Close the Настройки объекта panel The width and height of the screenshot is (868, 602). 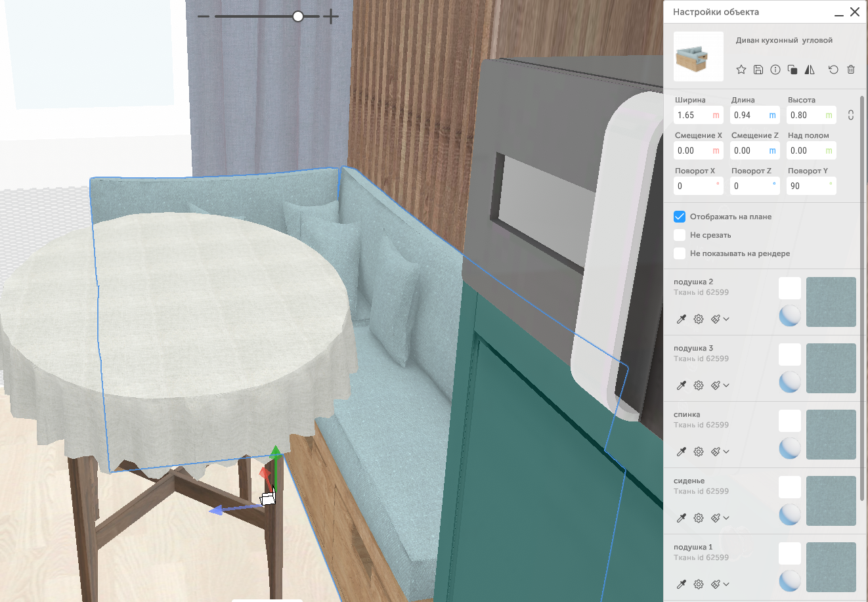coord(855,12)
